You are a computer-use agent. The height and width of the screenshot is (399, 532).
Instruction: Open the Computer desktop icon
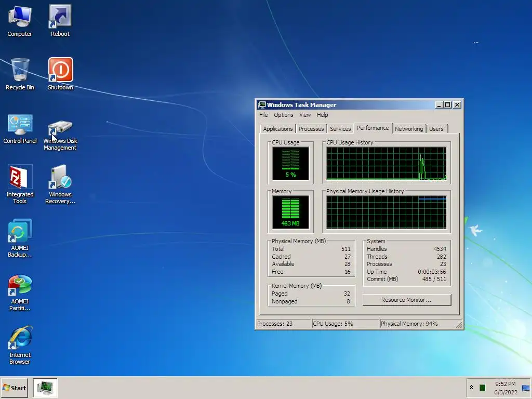20,21
